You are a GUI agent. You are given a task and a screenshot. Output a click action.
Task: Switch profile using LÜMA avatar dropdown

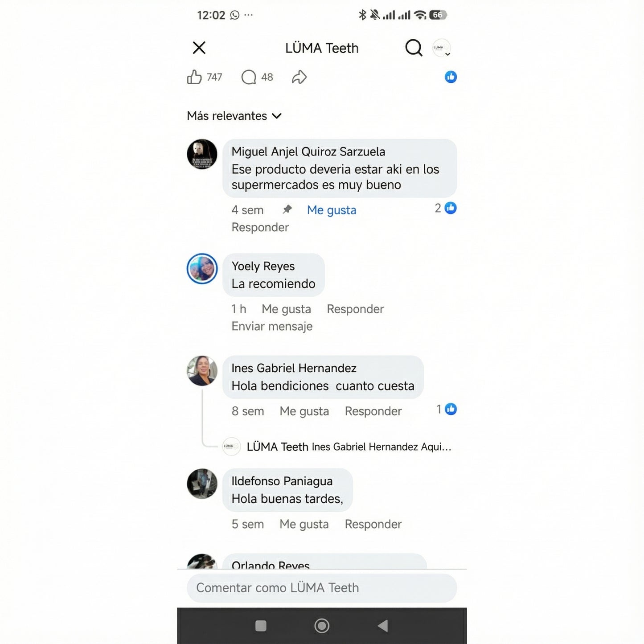pyautogui.click(x=442, y=48)
